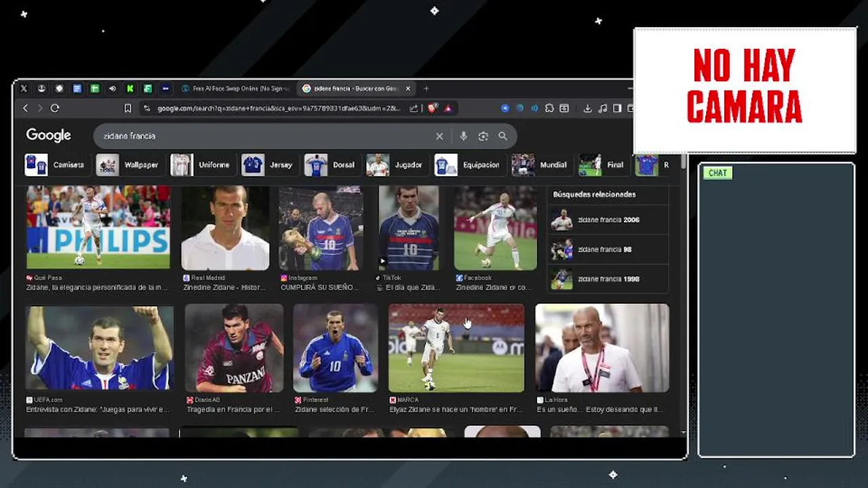This screenshot has height=488, width=868.
Task: Click the address bar URL
Action: pyautogui.click(x=279, y=108)
